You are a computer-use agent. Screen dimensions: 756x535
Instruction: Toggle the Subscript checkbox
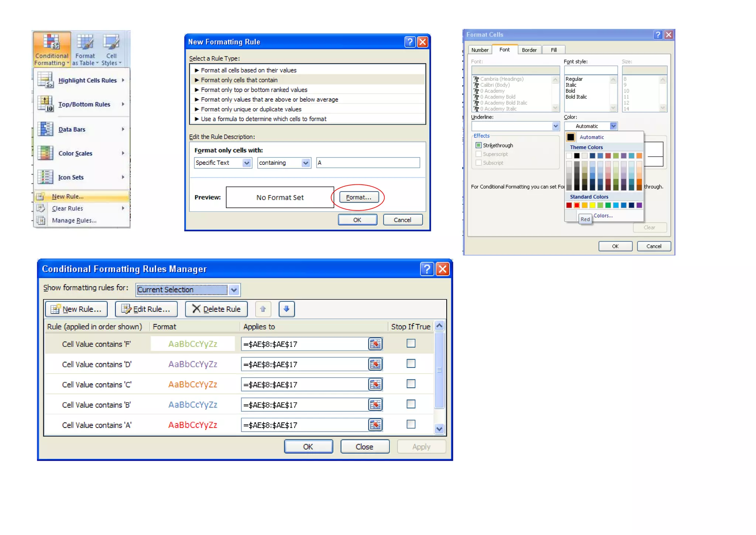tap(478, 163)
